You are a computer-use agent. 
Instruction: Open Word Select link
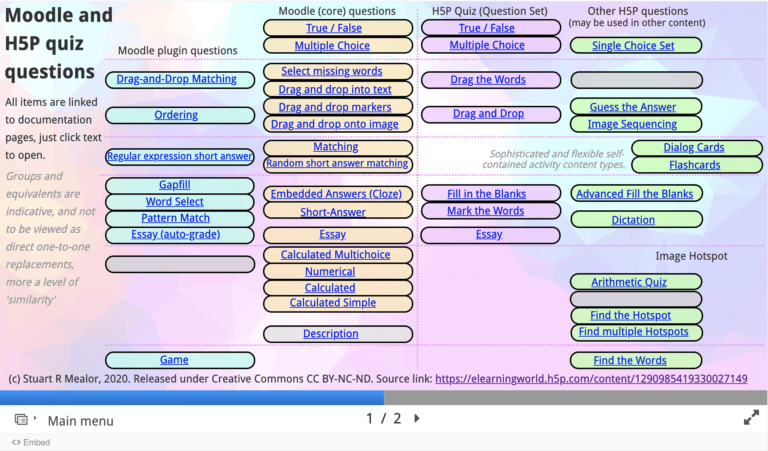pyautogui.click(x=174, y=201)
